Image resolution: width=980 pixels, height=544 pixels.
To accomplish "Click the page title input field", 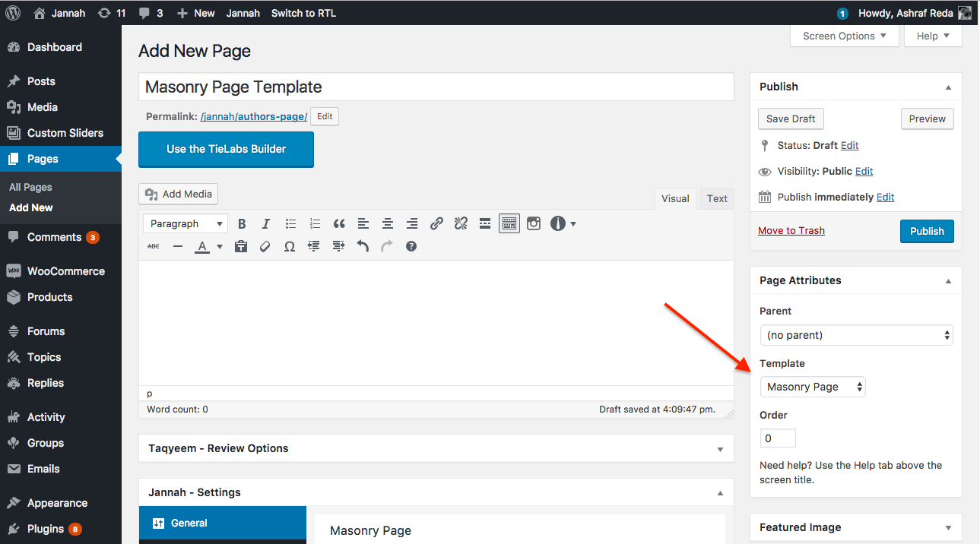I will [436, 87].
